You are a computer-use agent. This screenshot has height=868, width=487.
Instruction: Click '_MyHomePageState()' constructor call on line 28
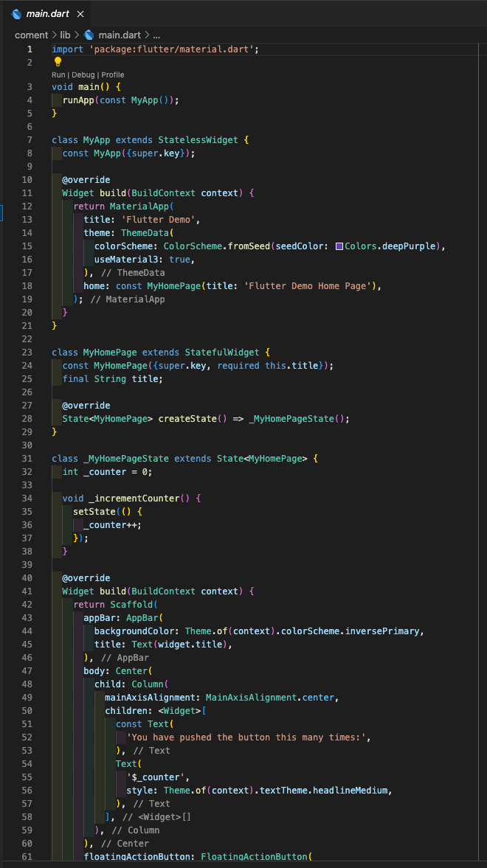(297, 419)
